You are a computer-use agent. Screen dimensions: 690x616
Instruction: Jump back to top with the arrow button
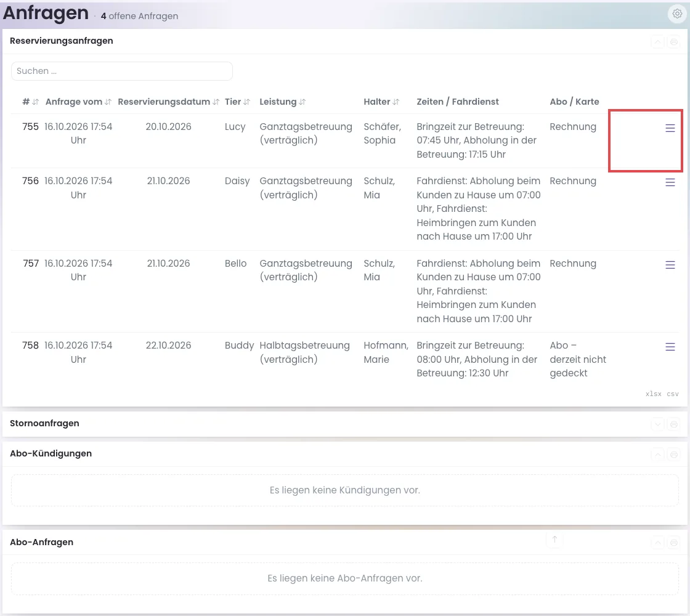[554, 540]
